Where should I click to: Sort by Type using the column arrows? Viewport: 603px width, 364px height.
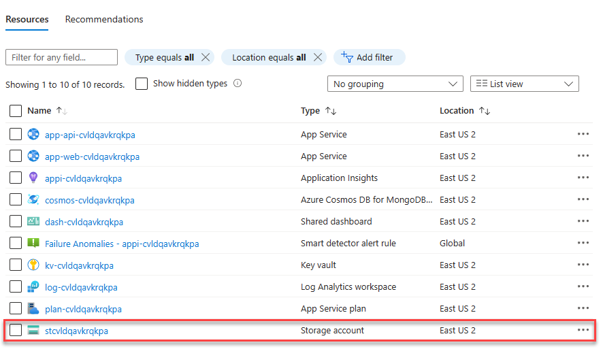tap(331, 111)
